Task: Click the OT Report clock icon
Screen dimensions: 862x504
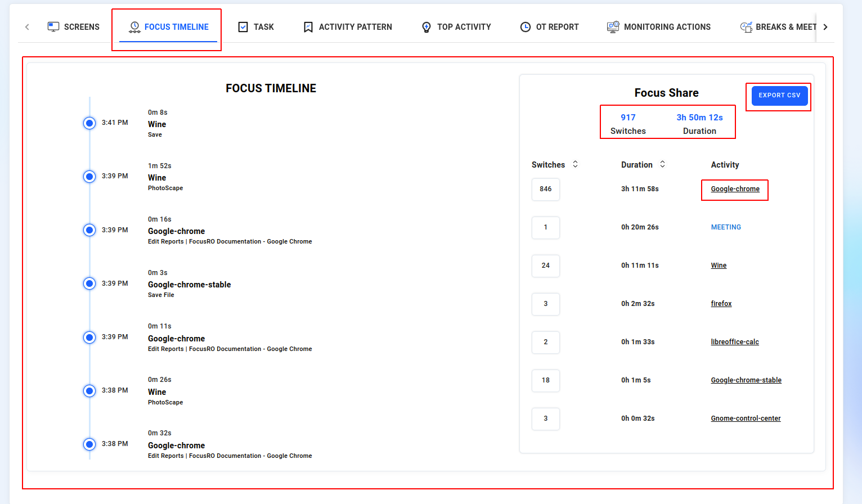Action: tap(526, 27)
